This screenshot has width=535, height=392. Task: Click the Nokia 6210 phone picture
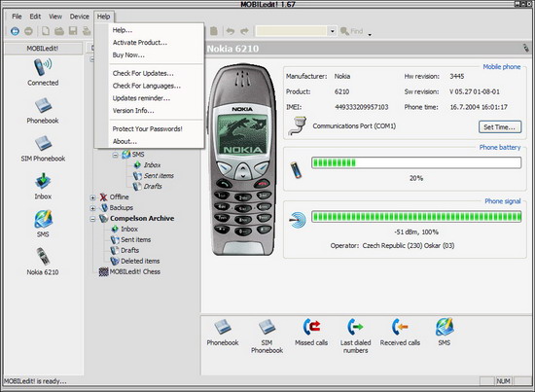click(243, 159)
